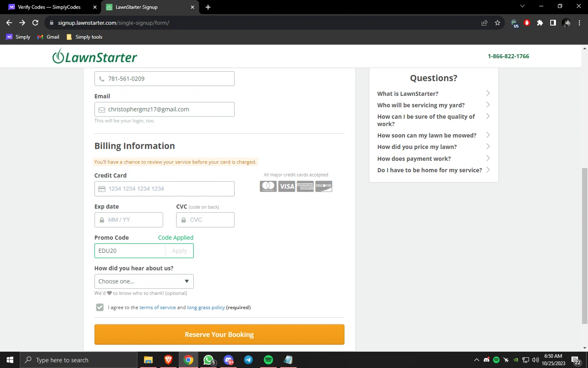Screen dimensions: 588x368
Task: Click the page vertical scrollbar thumb
Action: pyautogui.click(x=584, y=246)
